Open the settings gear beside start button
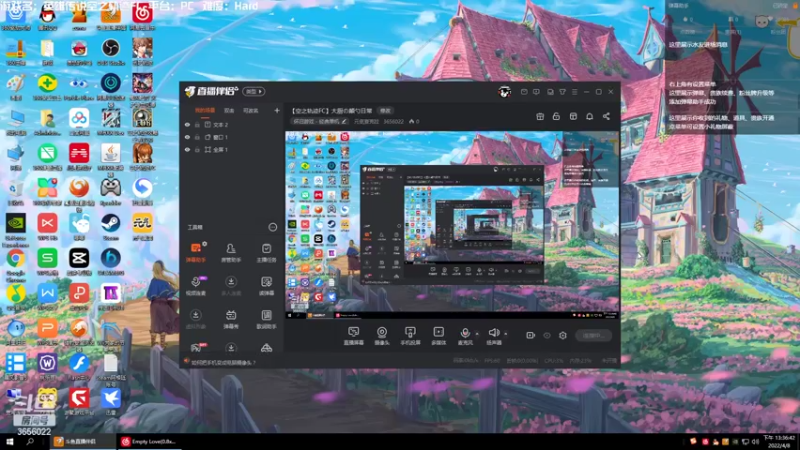This screenshot has height=450, width=800. tap(563, 335)
